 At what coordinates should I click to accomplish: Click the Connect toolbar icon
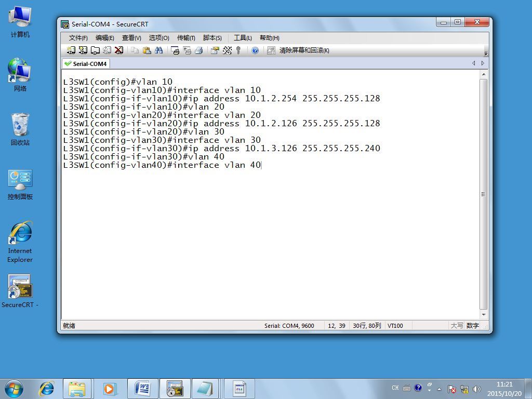pos(71,50)
